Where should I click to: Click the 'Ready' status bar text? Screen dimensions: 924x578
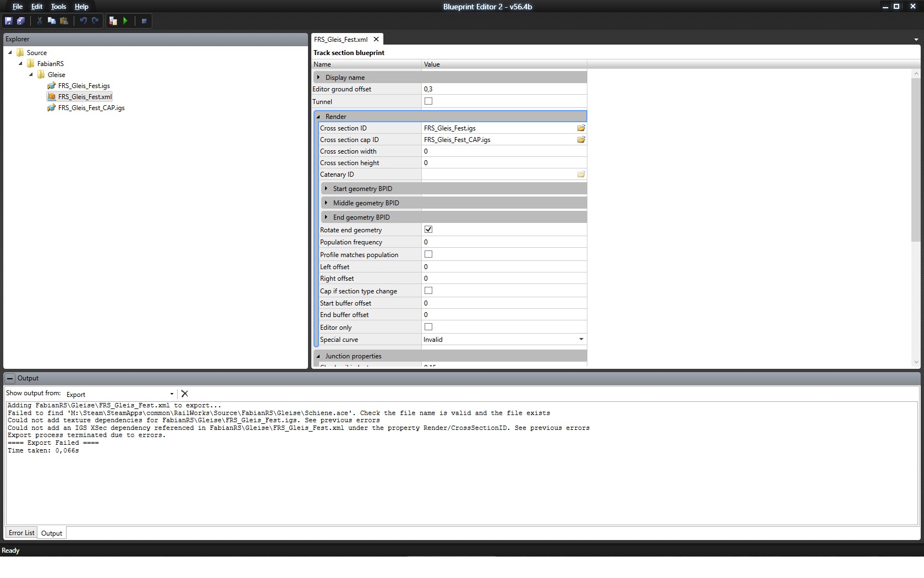(10, 550)
